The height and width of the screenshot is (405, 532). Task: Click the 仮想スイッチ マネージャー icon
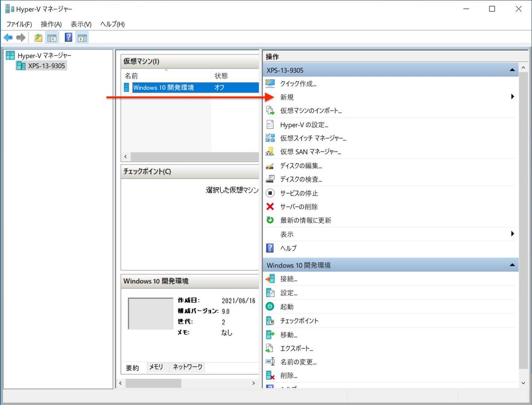pos(270,138)
